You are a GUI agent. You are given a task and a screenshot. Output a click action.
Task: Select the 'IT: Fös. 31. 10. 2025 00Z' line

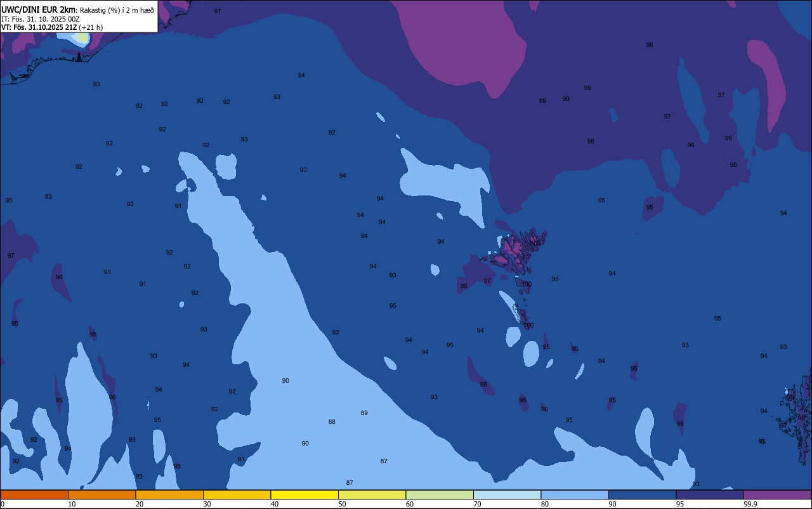click(x=40, y=19)
